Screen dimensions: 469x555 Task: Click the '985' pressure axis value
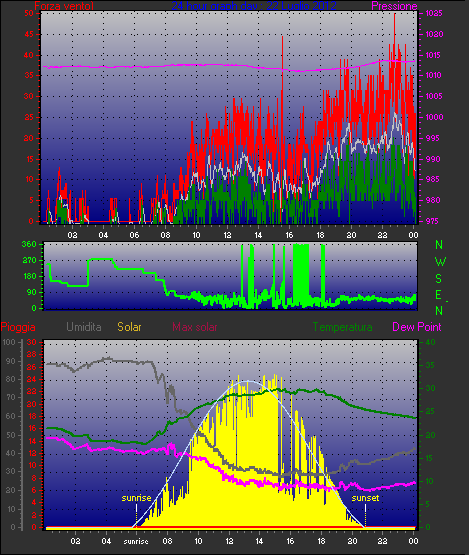tap(432, 179)
